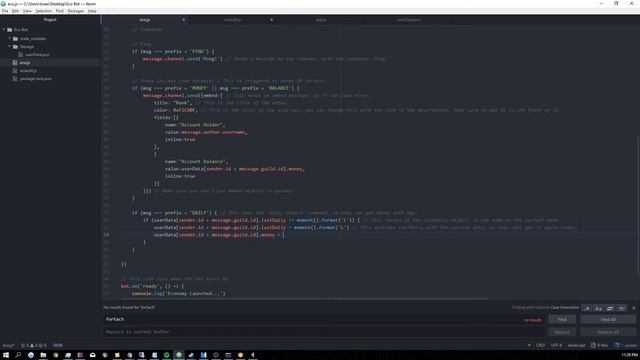Click the 1 update status bar notice

[x=627, y=345]
